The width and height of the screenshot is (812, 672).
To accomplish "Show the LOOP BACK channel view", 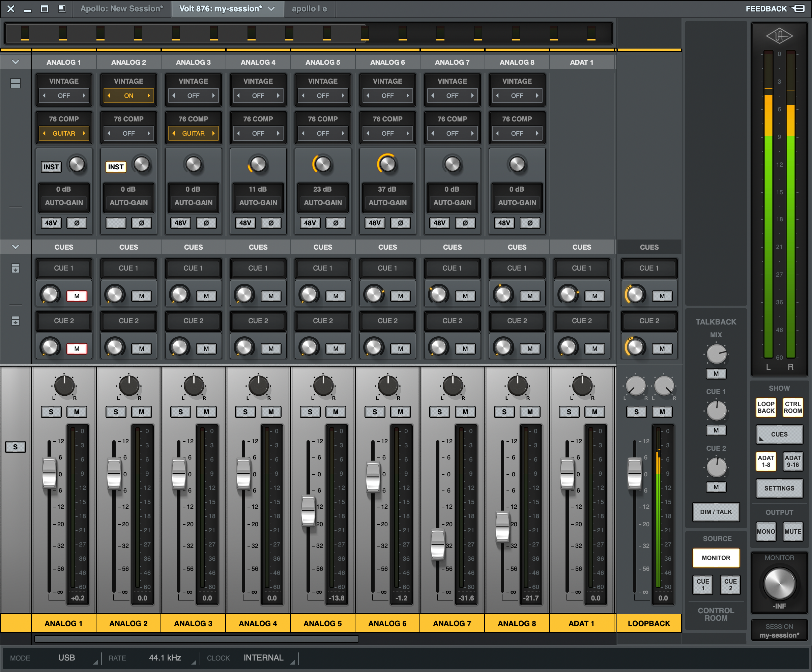I will click(x=765, y=407).
